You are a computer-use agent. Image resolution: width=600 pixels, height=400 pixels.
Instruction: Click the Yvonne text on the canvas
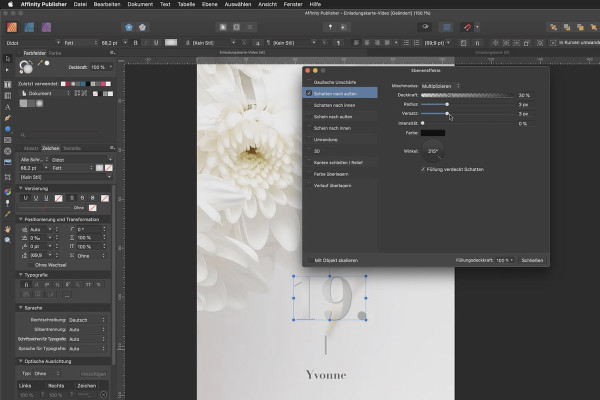click(326, 375)
